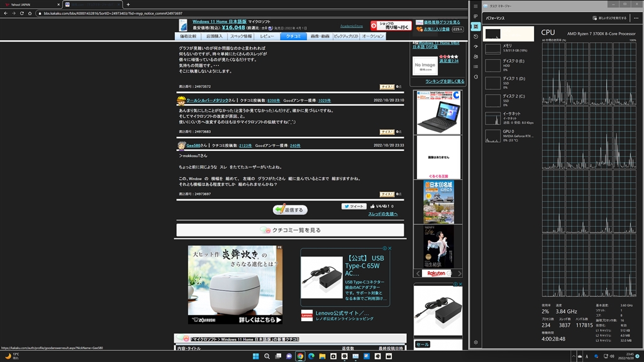644x362 pixels.
Task: Open Startup apps page in Task Manager
Action: point(475,47)
